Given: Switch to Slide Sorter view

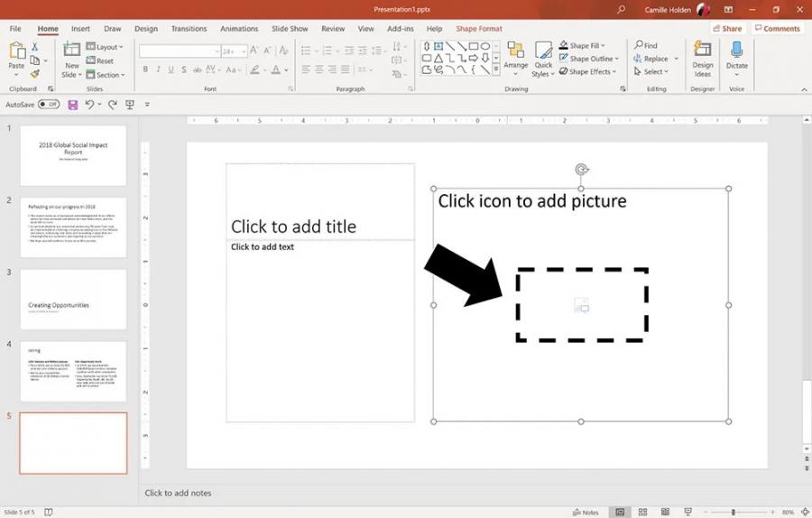Looking at the screenshot, I should [642, 512].
